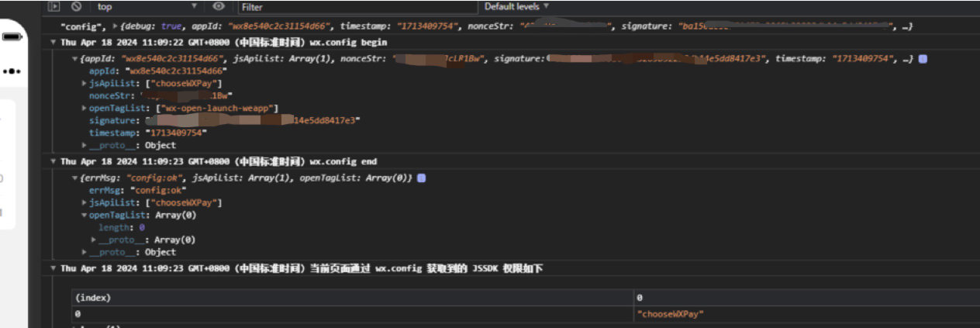Select the signature property row ending 14e5dd8417e3
980x328 pixels.
[x=225, y=121]
